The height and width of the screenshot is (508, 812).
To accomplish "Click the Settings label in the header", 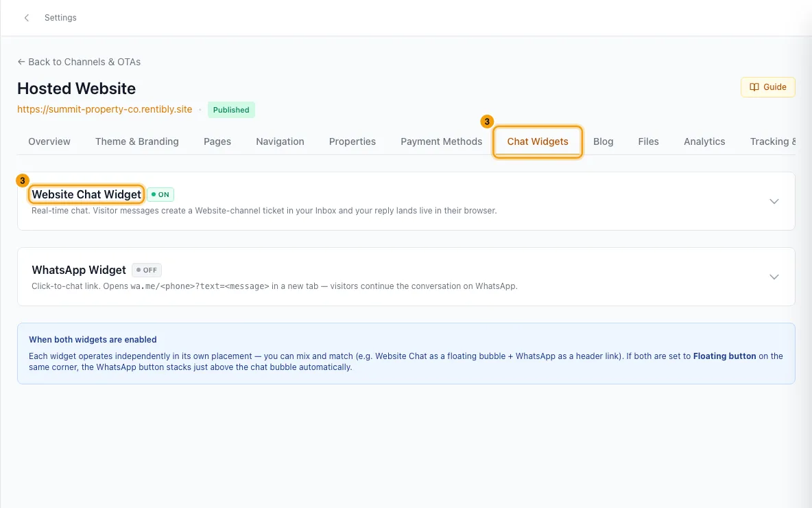I will point(60,18).
